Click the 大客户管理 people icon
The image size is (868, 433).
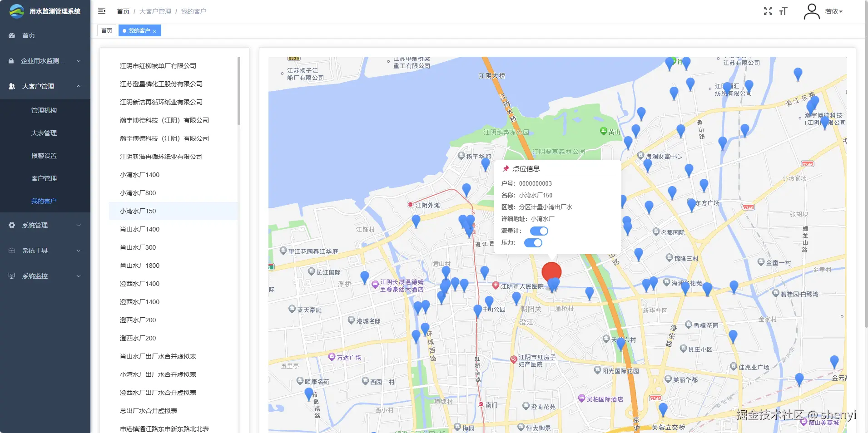pos(12,86)
